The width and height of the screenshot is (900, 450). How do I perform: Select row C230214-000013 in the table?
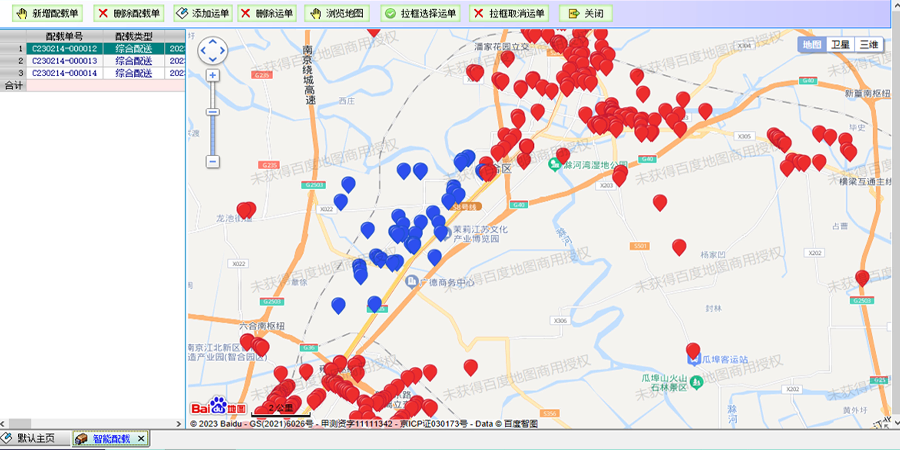[64, 61]
